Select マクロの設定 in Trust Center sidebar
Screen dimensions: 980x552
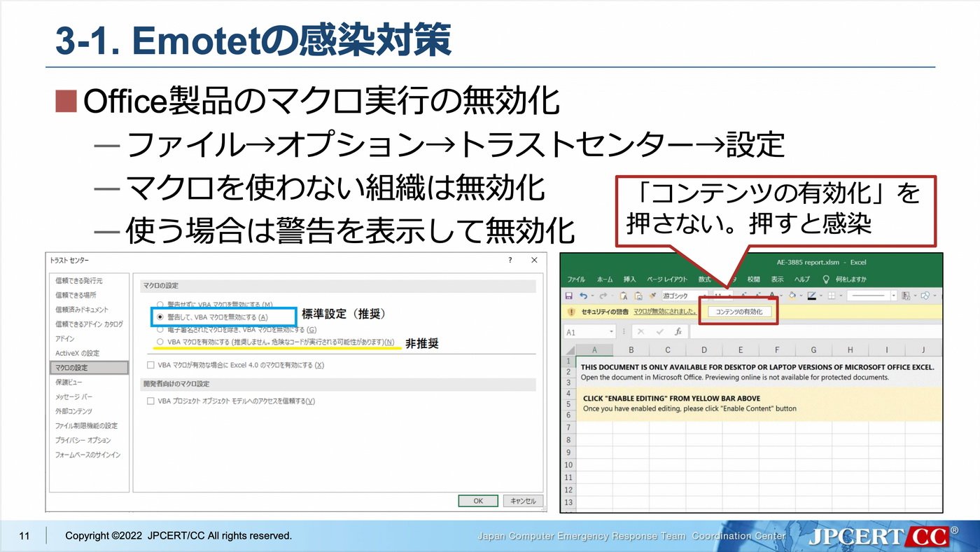pyautogui.click(x=90, y=367)
